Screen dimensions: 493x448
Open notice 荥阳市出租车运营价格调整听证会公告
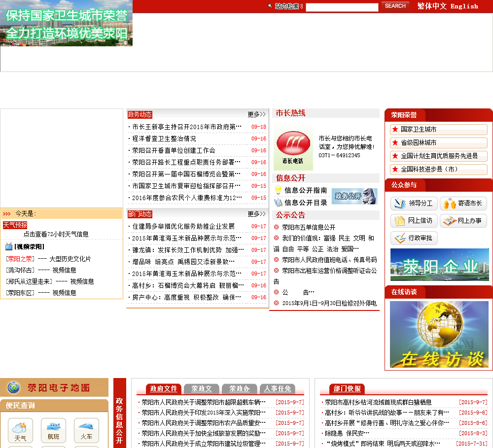pyautogui.click(x=325, y=276)
